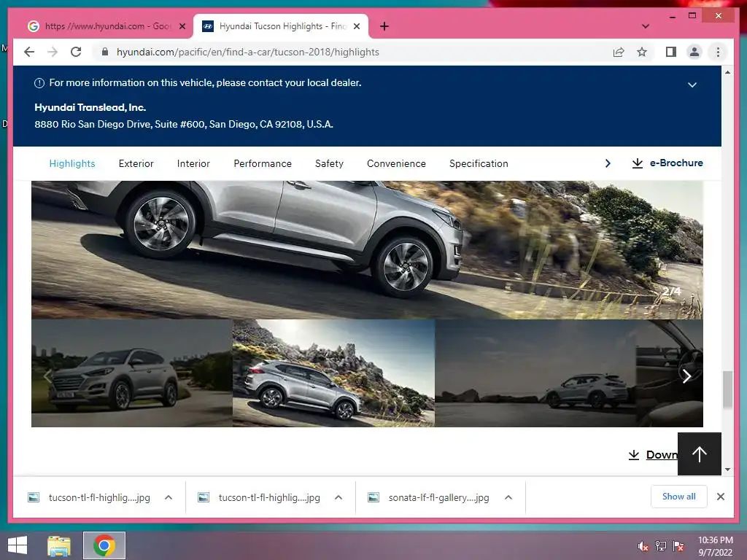Viewport: 747px width, 560px height.
Task: Click Chrome taskbar icon
Action: (104, 545)
